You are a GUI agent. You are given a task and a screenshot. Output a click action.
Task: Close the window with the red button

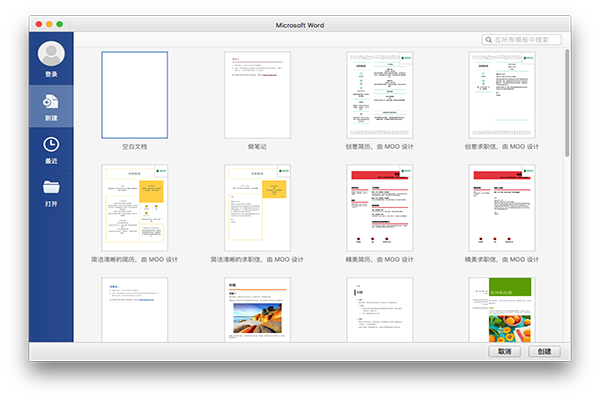point(39,24)
